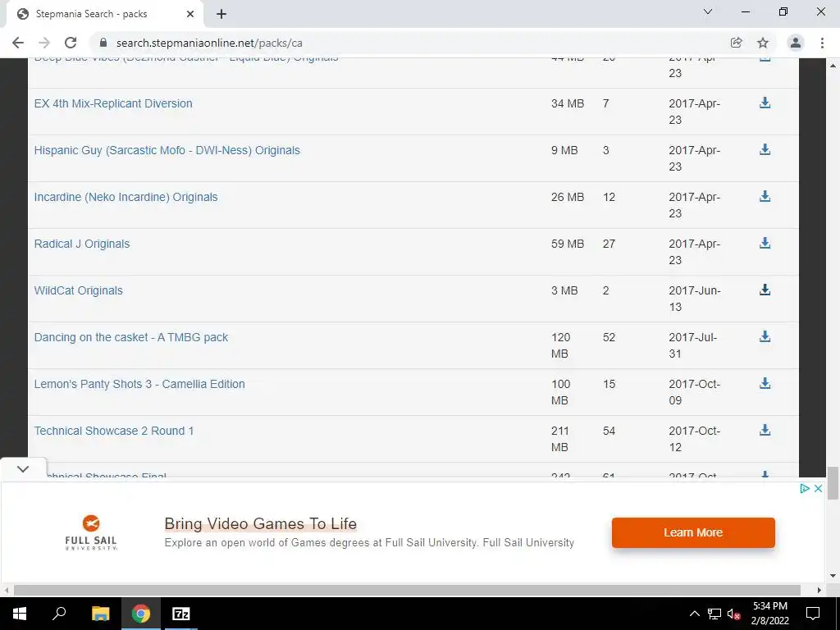Close the Stepmania Search tab
The width and height of the screenshot is (840, 630).
[190, 14]
